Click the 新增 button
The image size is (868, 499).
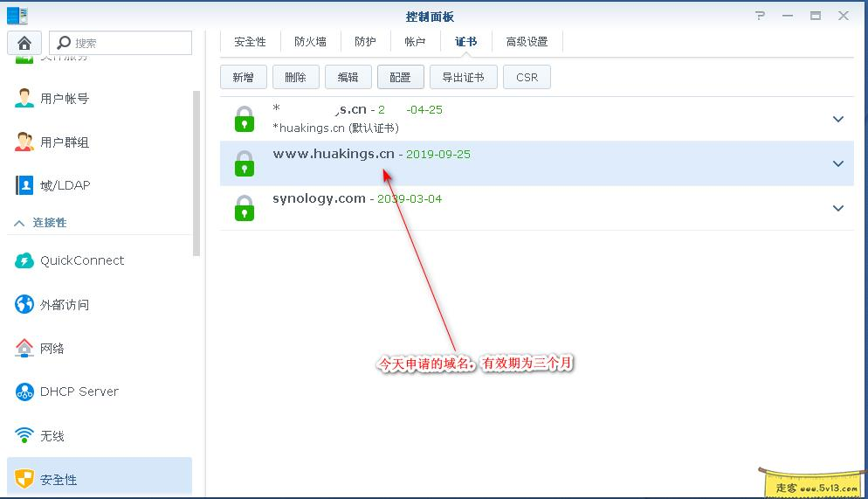[x=243, y=77]
